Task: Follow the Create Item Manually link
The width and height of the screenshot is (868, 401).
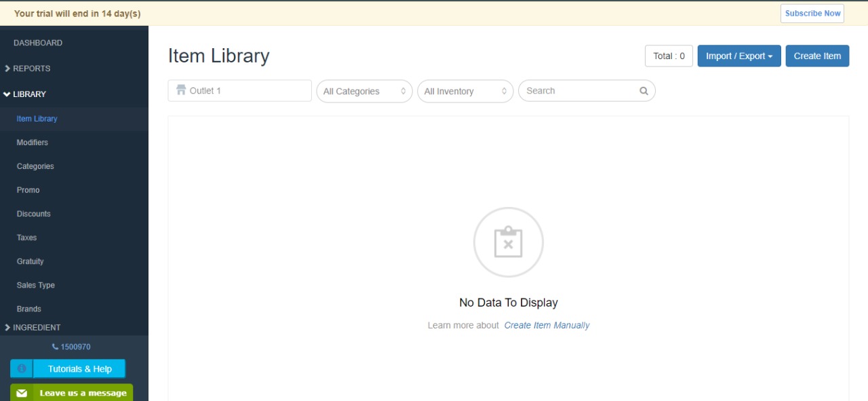Action: 547,326
